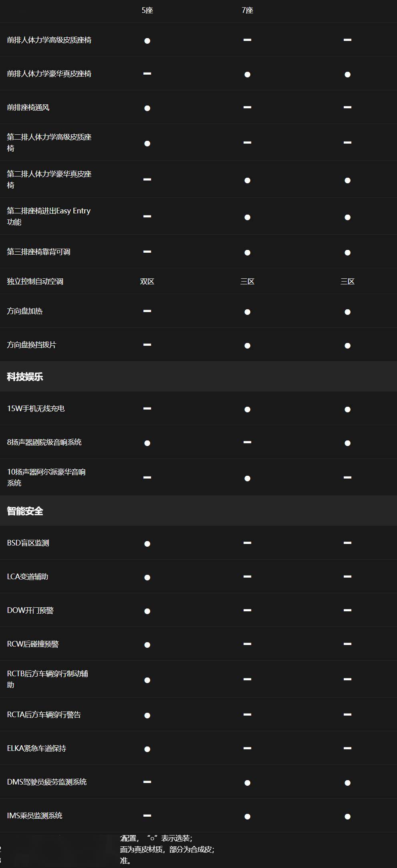Click the 7座 dot for IMS乘员监测系统

[x=247, y=816]
